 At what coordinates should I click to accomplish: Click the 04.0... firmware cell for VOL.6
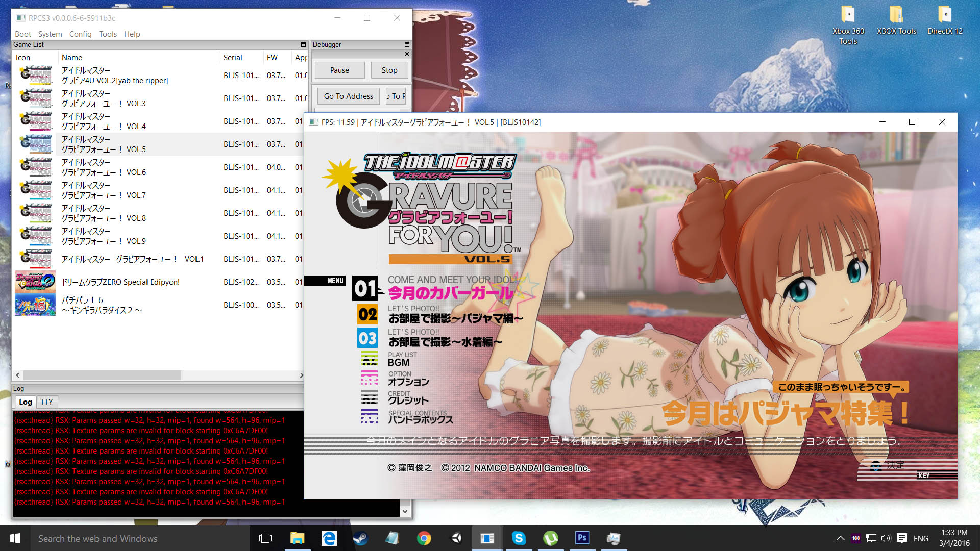coord(276,167)
